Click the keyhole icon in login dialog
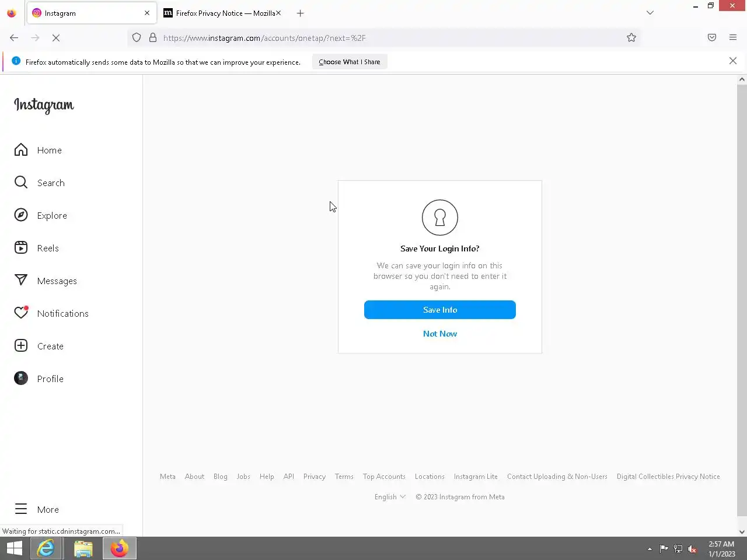Viewport: 747px width, 560px height. [440, 218]
